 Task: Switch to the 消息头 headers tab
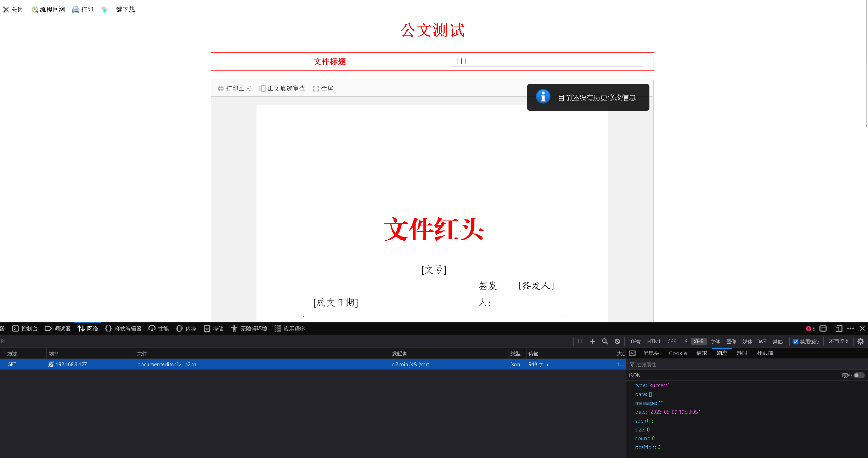[651, 353]
